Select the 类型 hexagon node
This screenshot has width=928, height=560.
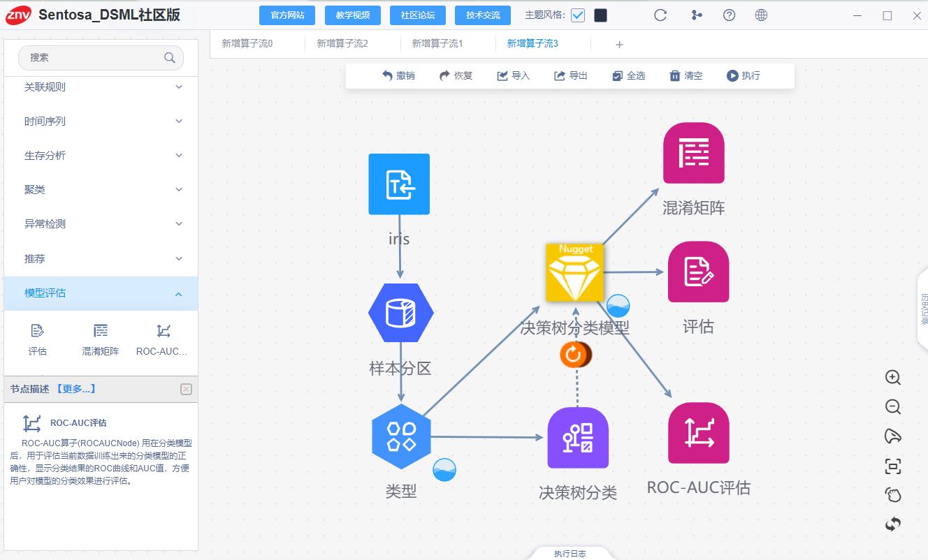pyautogui.click(x=401, y=436)
